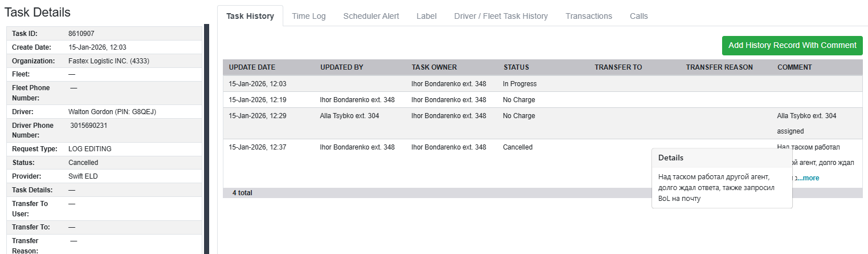The height and width of the screenshot is (254, 868).
Task: Switch to the Transactions tab
Action: 589,16
